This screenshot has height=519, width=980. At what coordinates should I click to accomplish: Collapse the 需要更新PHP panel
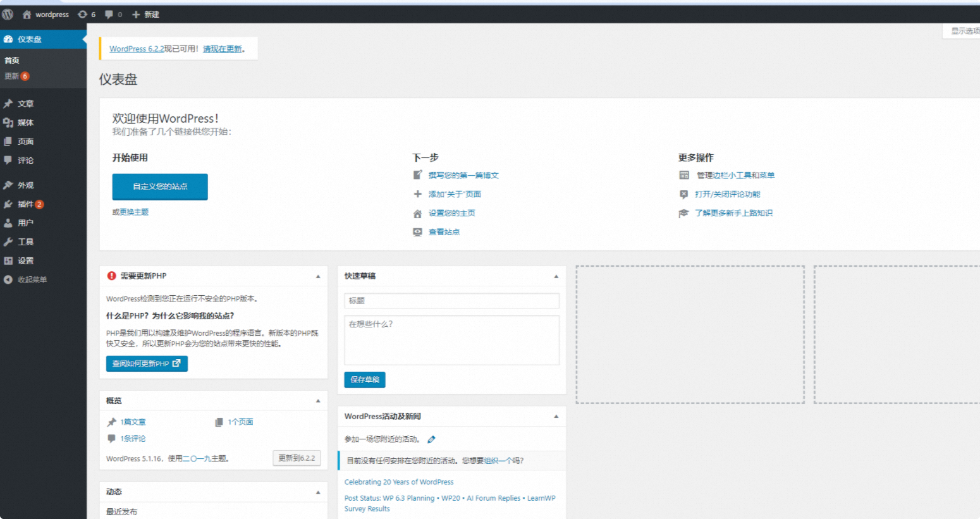point(318,276)
